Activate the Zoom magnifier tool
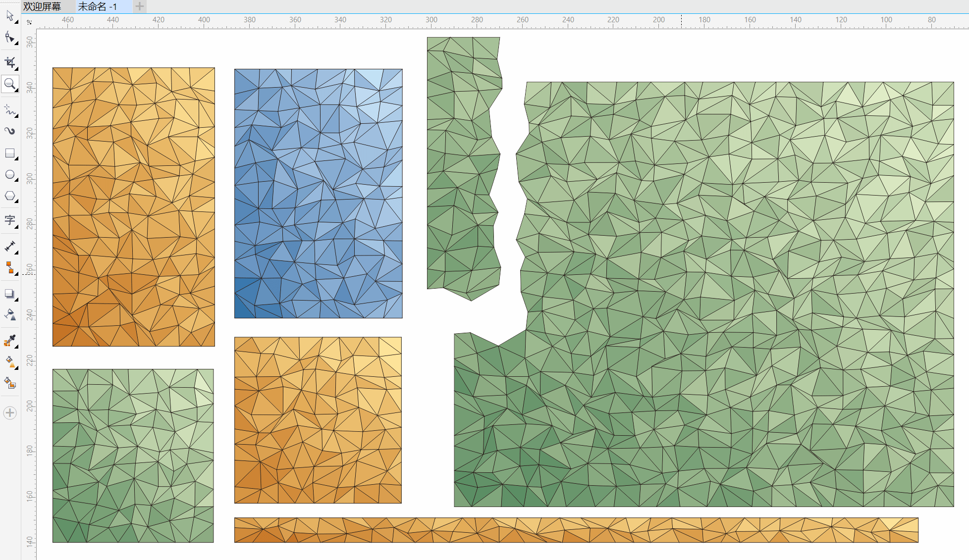This screenshot has height=560, width=969. point(9,84)
